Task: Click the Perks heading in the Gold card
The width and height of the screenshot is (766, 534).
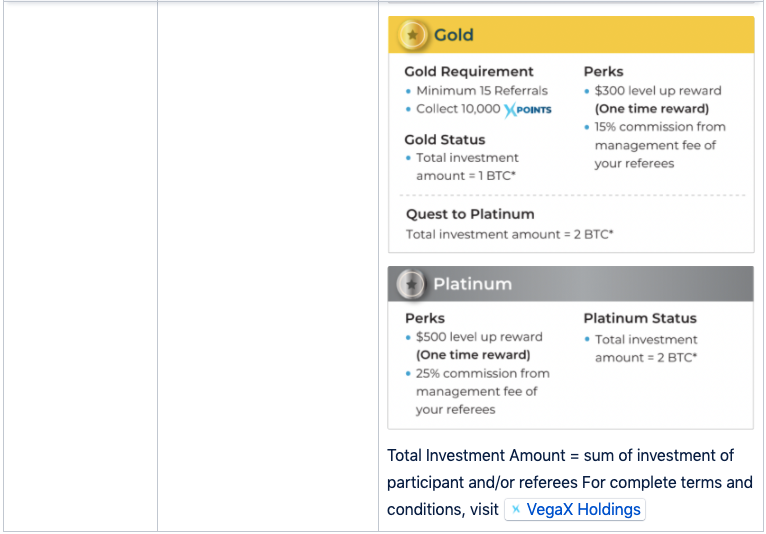Action: click(x=603, y=72)
